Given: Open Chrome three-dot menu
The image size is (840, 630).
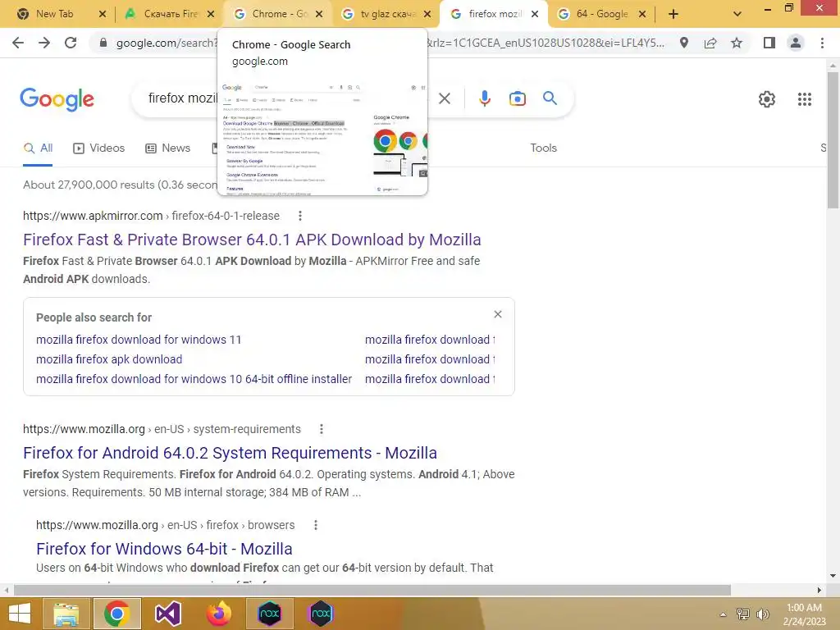Looking at the screenshot, I should (x=822, y=43).
